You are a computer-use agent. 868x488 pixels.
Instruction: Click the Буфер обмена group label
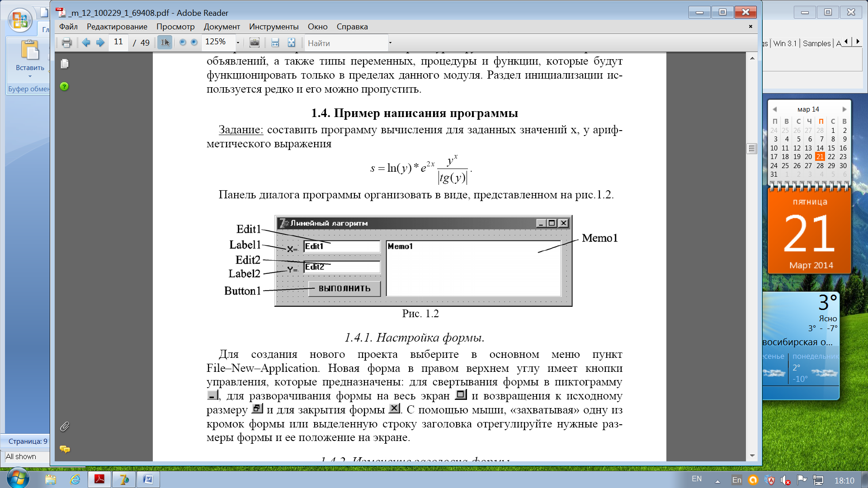28,89
